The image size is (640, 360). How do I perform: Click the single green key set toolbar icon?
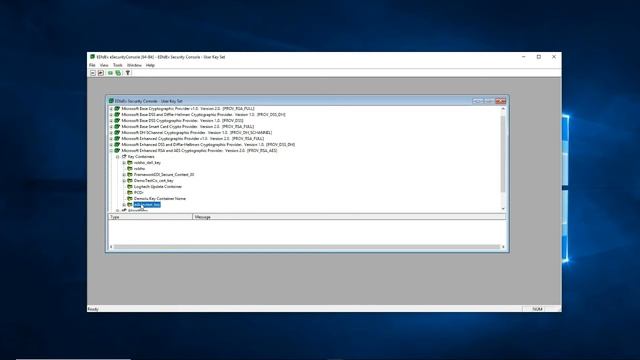(x=110, y=73)
